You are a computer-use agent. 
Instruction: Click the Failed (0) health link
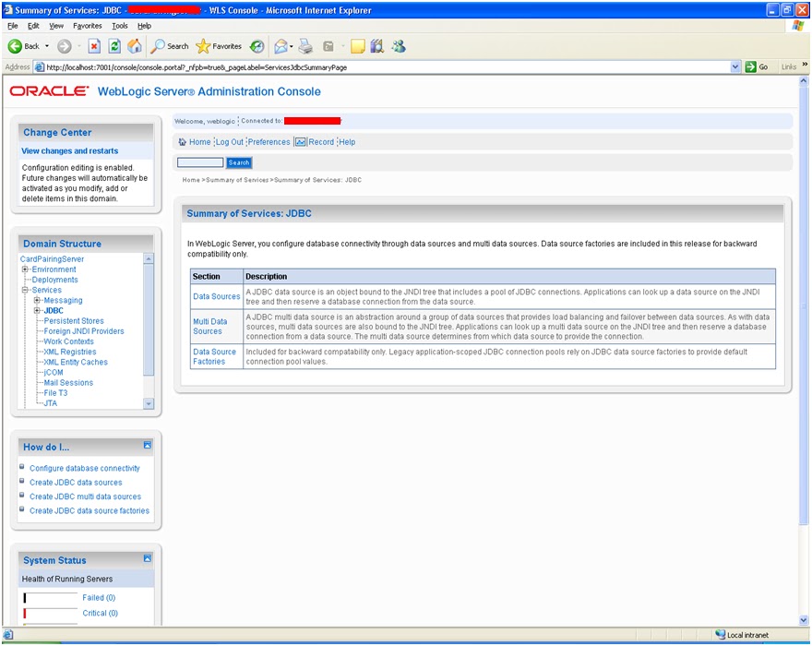(99, 597)
